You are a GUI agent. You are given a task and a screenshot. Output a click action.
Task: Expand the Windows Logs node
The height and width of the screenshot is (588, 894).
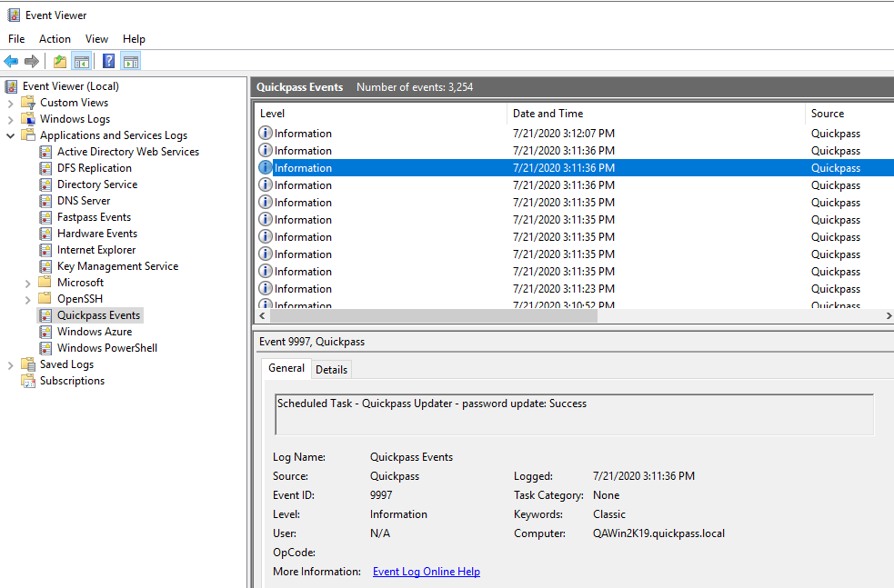click(10, 120)
